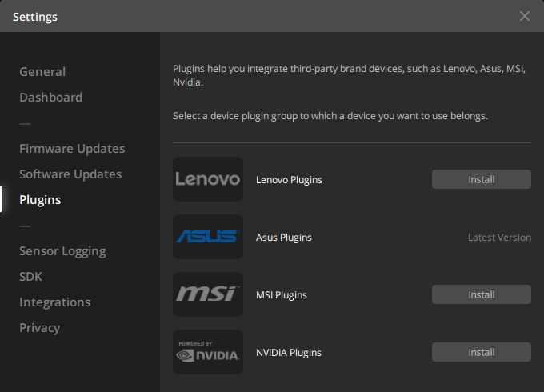Install the Lenovo Plugins
Screen dimensions: 544x392
[x=482, y=179]
